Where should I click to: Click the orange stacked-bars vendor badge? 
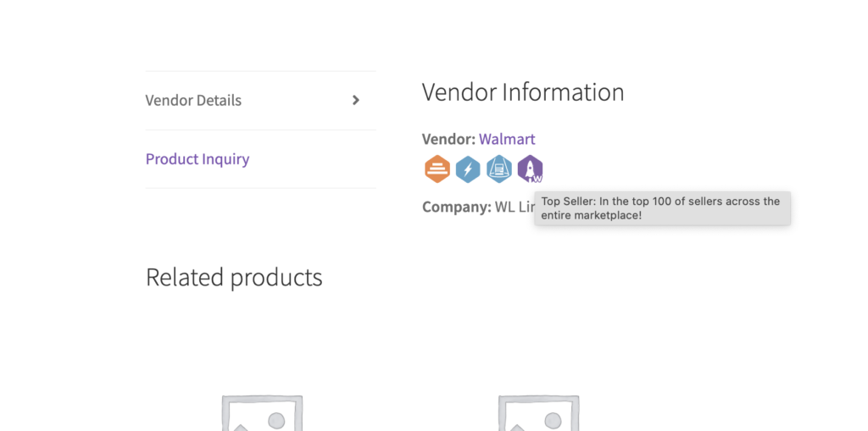(x=437, y=169)
